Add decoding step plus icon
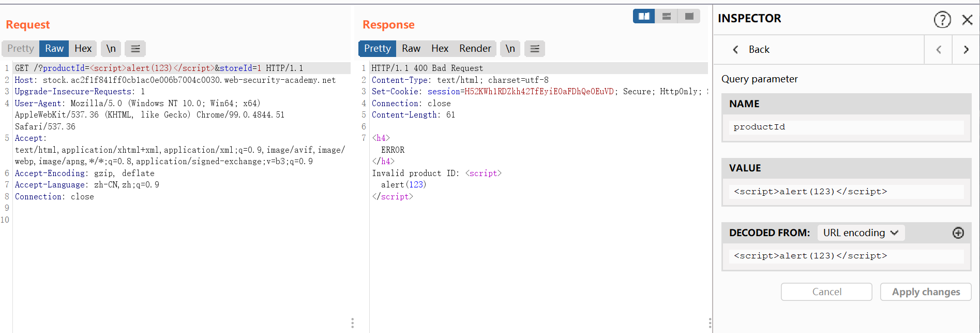The height and width of the screenshot is (333, 980). click(958, 233)
